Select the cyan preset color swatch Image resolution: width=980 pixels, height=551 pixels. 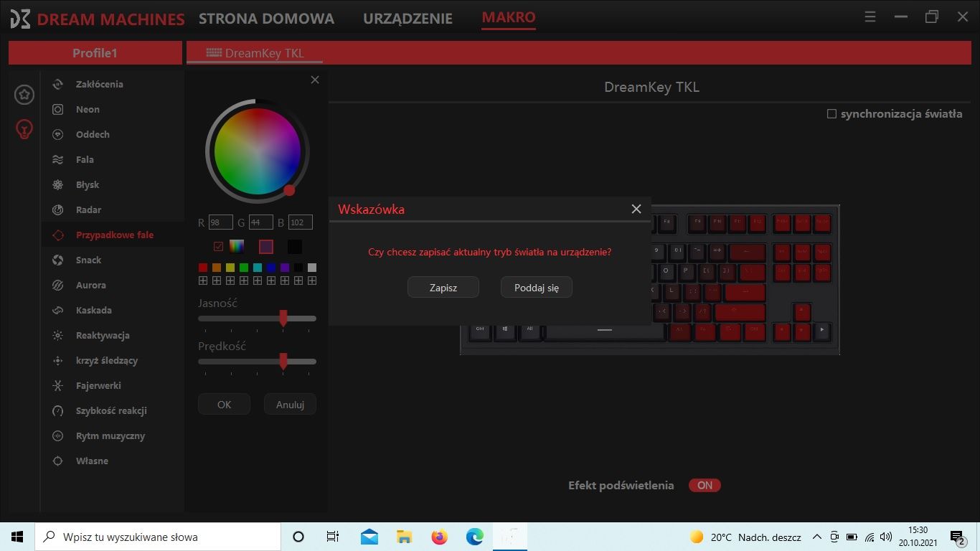[x=258, y=268]
